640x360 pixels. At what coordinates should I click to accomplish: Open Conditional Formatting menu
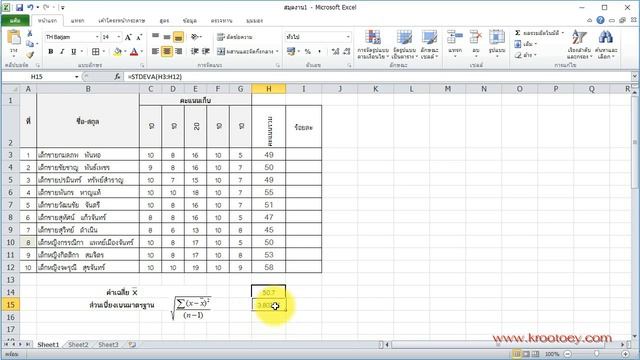[373, 44]
